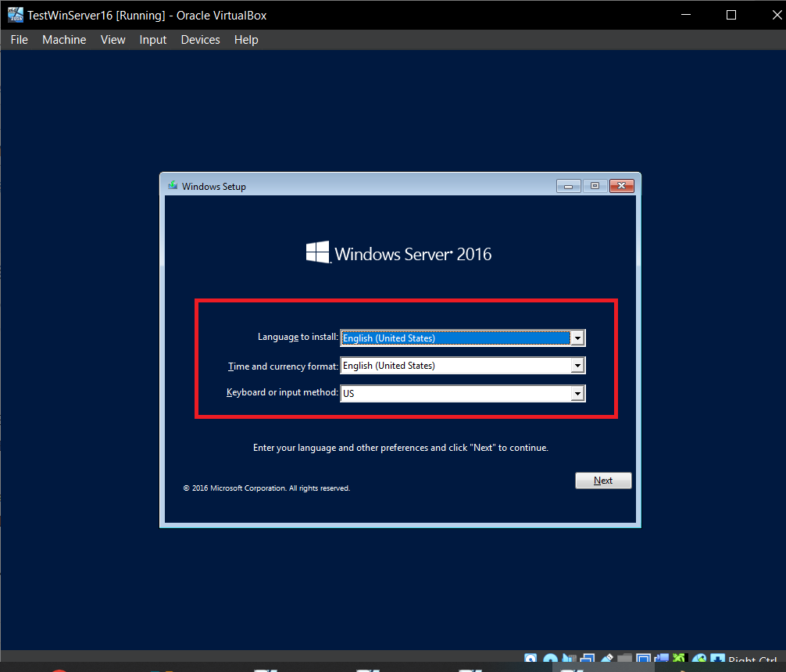Click the Right Ctrl host key indicator
The width and height of the screenshot is (786, 672).
pyautogui.click(x=752, y=662)
